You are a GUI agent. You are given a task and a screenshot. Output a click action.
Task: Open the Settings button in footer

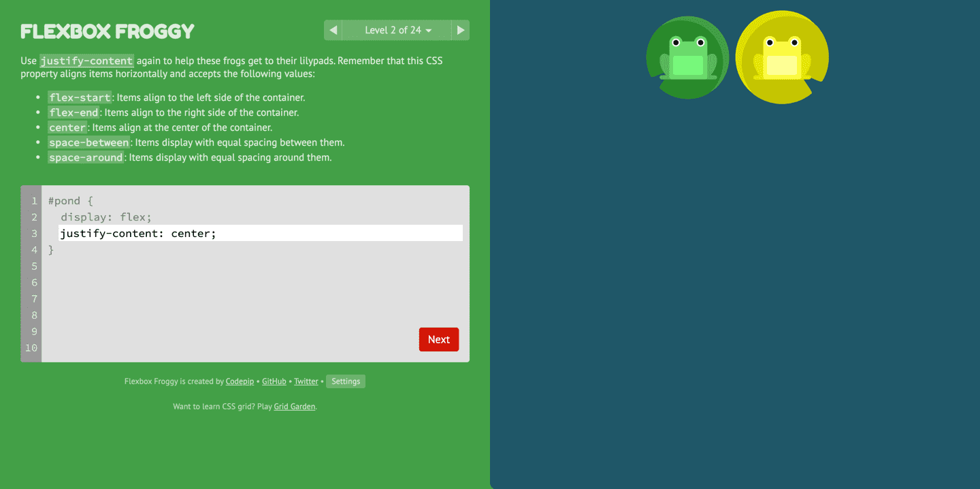(x=346, y=381)
